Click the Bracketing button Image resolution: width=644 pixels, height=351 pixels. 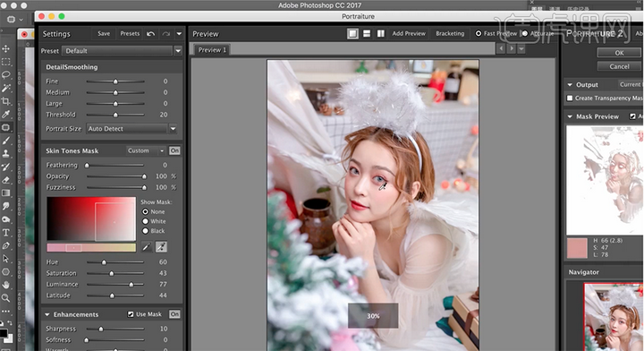(450, 34)
